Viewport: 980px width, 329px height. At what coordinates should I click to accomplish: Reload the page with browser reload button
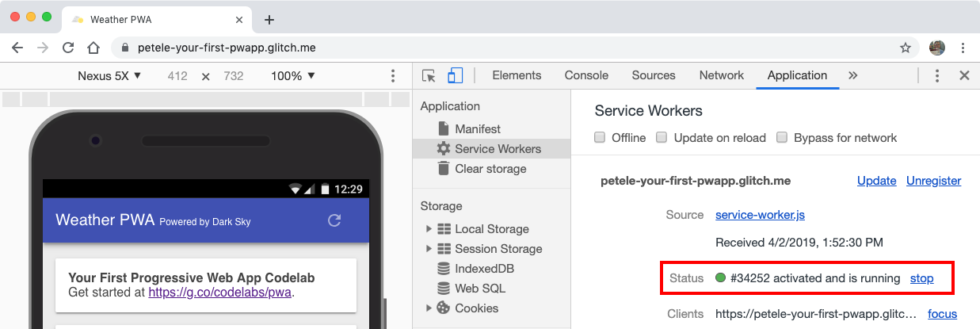[68, 48]
